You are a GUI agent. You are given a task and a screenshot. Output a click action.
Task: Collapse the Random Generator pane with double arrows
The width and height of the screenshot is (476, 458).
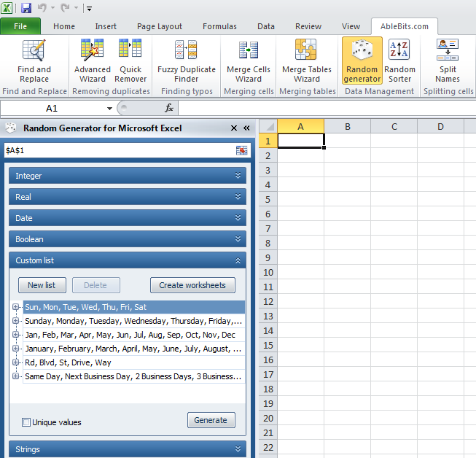[x=246, y=128]
